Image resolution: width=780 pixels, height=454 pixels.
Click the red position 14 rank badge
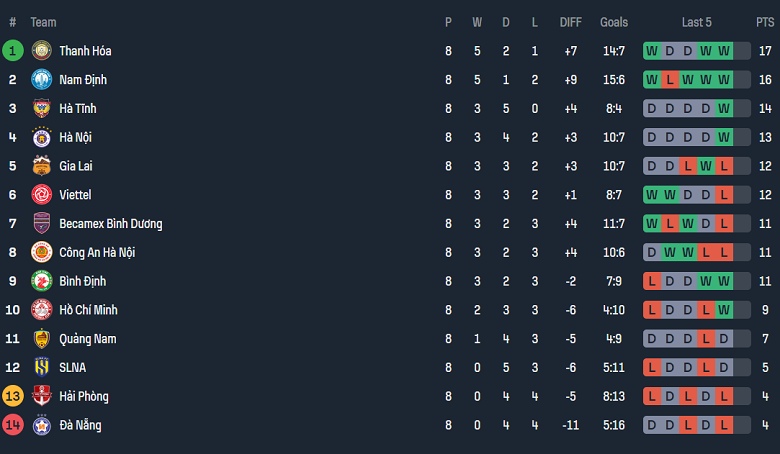click(12, 425)
